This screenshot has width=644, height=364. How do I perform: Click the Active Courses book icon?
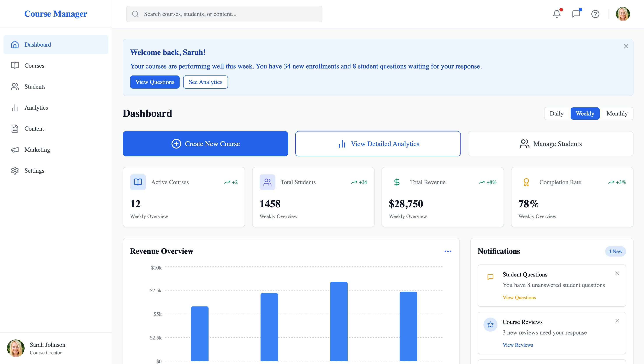(138, 182)
